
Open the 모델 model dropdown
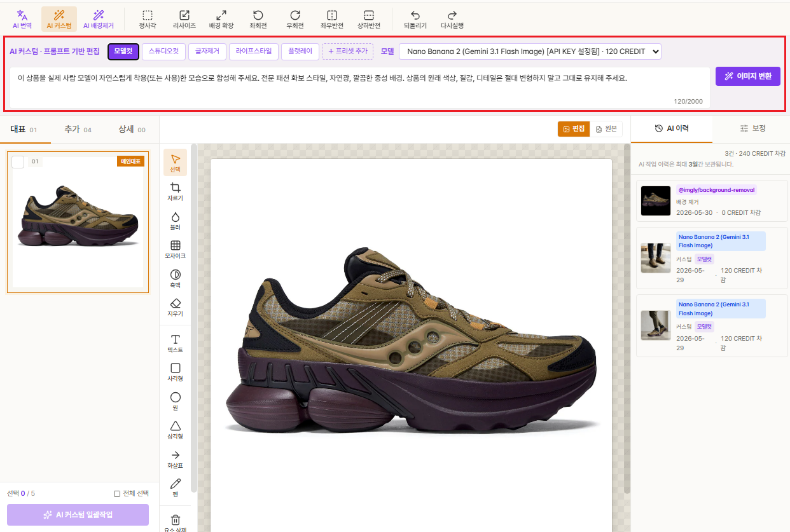pyautogui.click(x=530, y=51)
